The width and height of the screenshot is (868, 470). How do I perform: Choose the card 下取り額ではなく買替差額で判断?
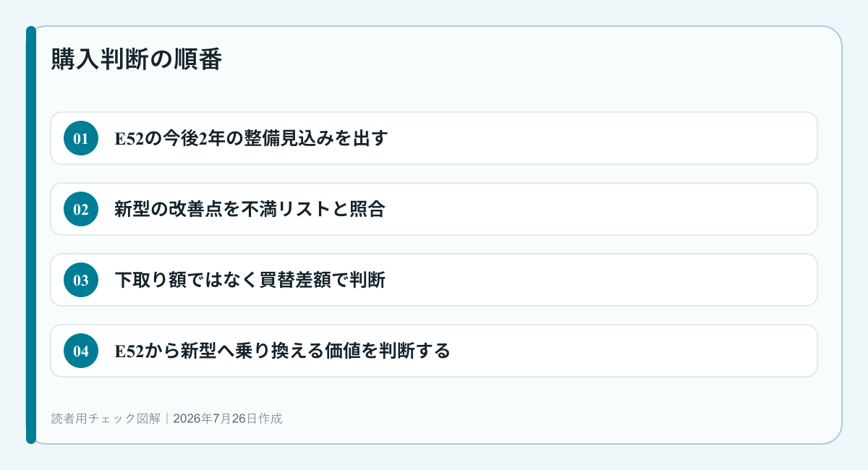(x=434, y=280)
